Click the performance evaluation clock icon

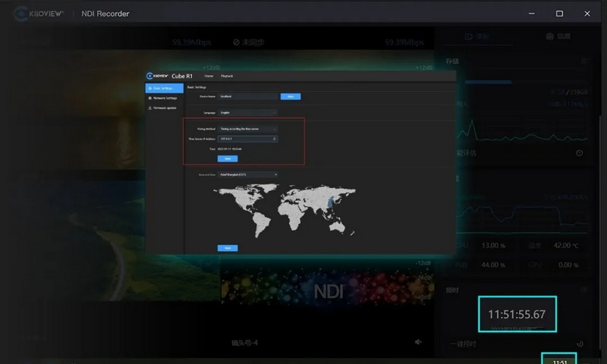pyautogui.click(x=579, y=153)
